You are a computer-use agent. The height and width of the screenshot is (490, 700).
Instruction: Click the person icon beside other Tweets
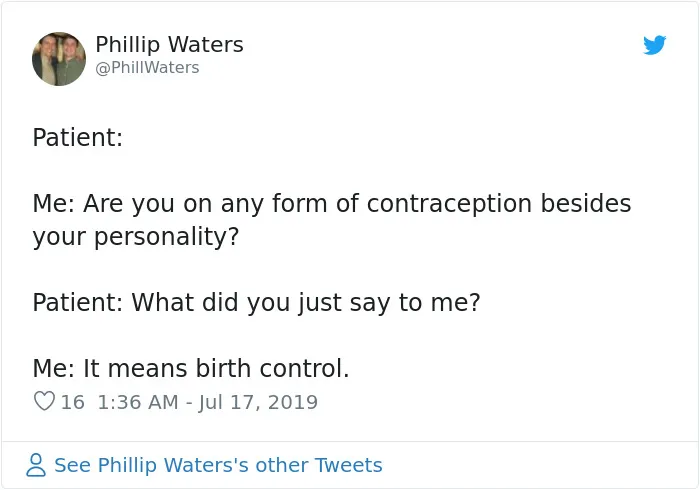[x=36, y=465]
